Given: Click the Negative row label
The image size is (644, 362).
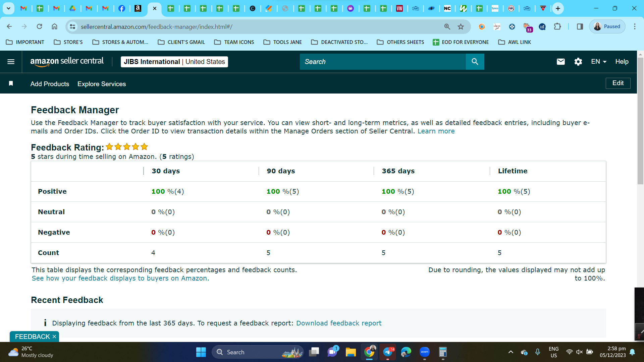Looking at the screenshot, I should 54,232.
